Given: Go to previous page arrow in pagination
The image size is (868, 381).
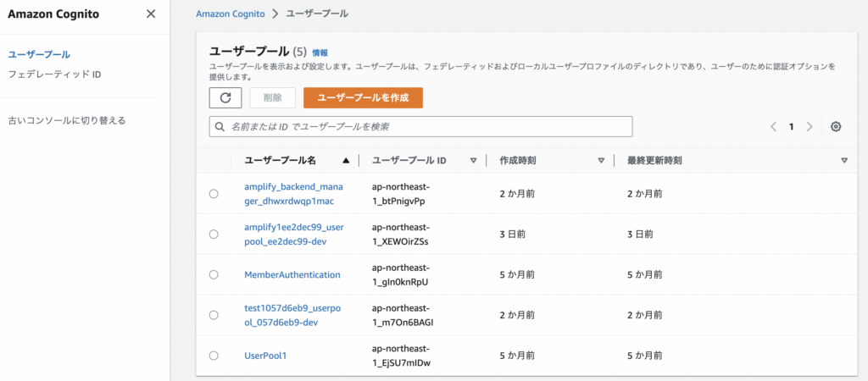Looking at the screenshot, I should 773,127.
